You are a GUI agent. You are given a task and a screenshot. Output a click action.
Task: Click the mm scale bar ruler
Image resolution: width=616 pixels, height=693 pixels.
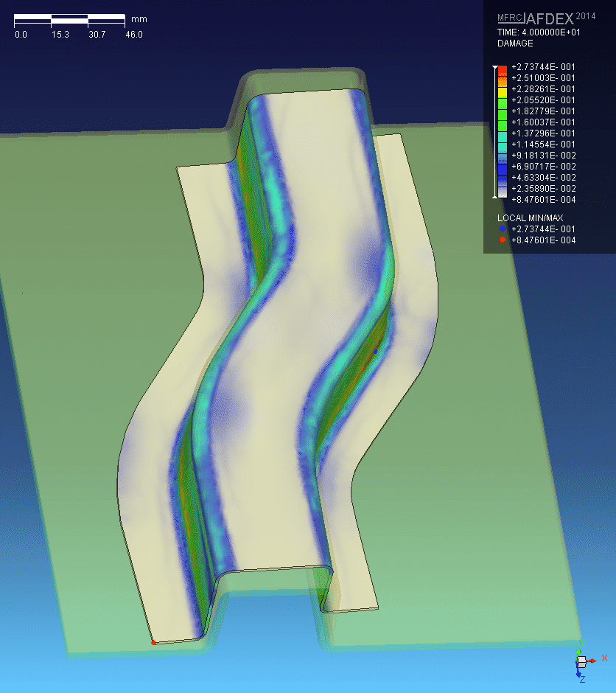pyautogui.click(x=69, y=17)
